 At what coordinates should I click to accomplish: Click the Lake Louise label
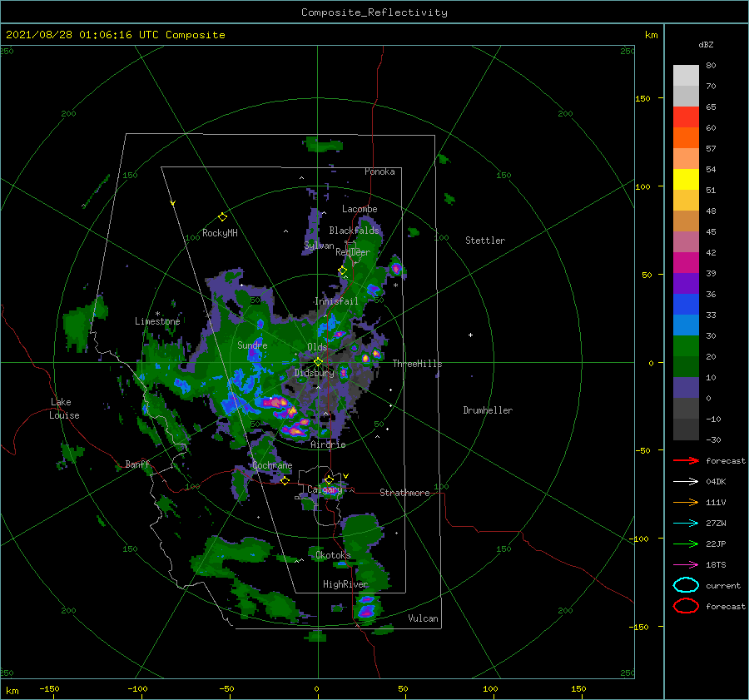pyautogui.click(x=64, y=409)
